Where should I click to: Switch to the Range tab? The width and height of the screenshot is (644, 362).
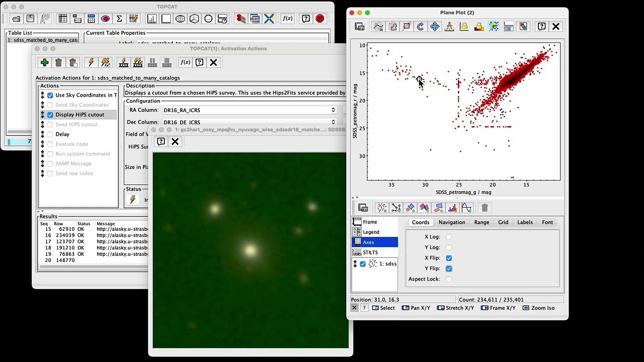click(x=481, y=222)
